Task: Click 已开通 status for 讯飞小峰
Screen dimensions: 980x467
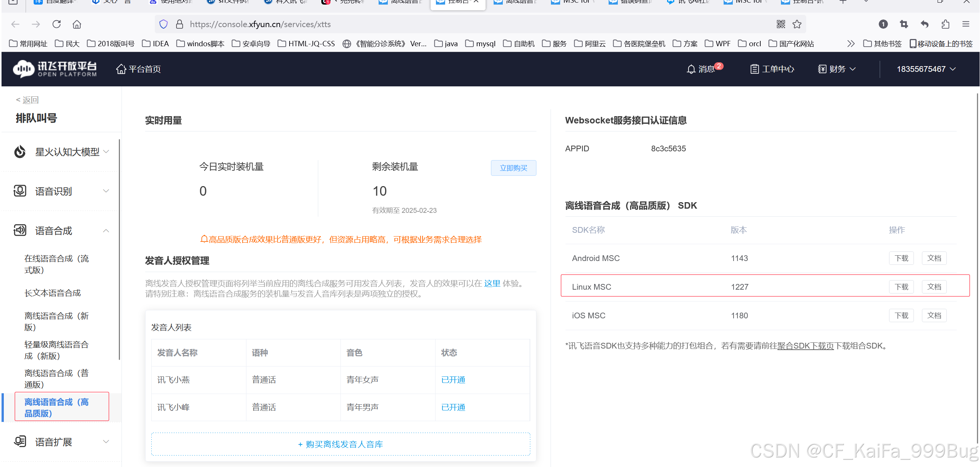Action: coord(453,407)
